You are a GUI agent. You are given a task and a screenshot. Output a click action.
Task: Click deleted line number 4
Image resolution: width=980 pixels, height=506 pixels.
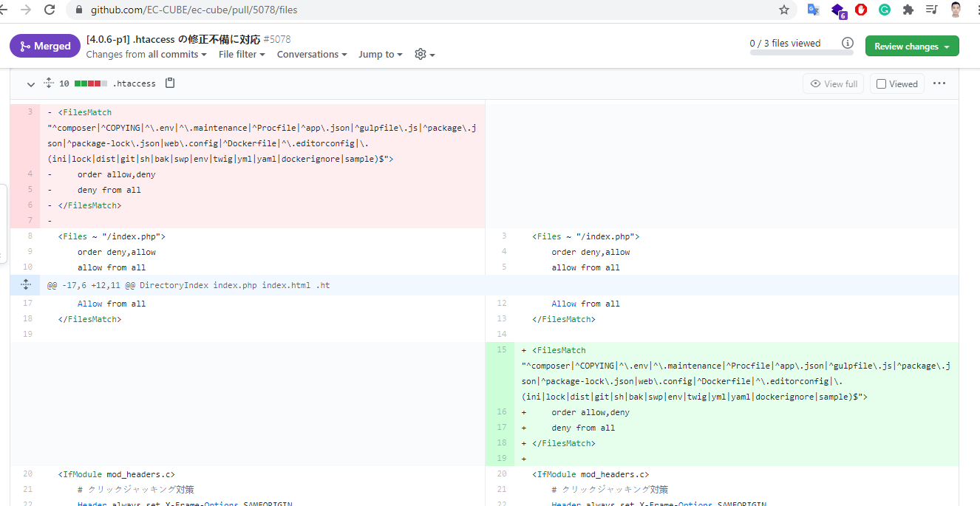(25, 174)
